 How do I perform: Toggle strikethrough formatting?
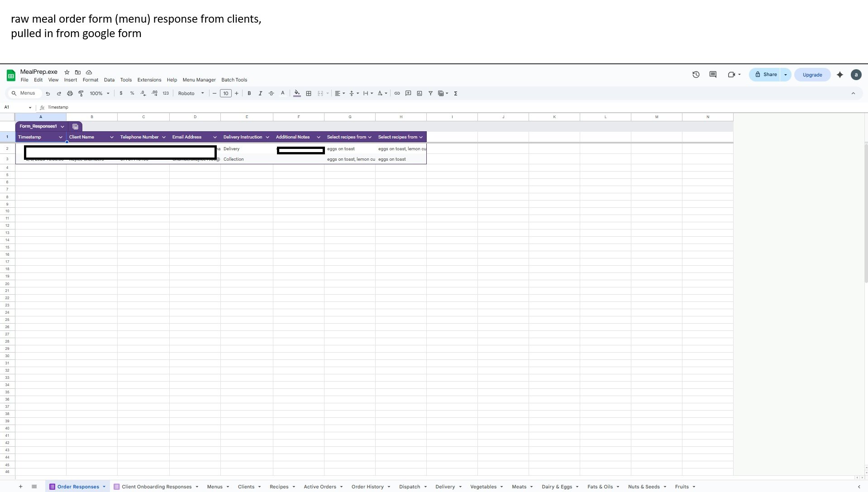(272, 93)
